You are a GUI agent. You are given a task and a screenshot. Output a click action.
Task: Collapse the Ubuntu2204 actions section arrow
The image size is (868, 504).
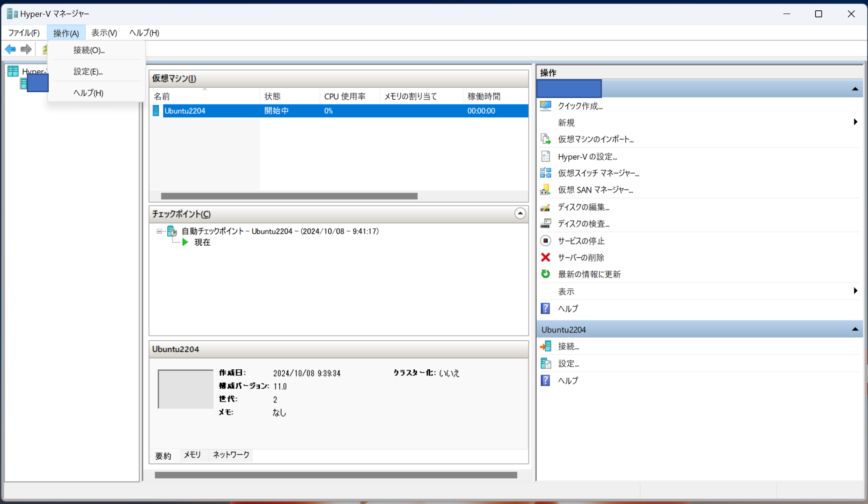point(855,329)
